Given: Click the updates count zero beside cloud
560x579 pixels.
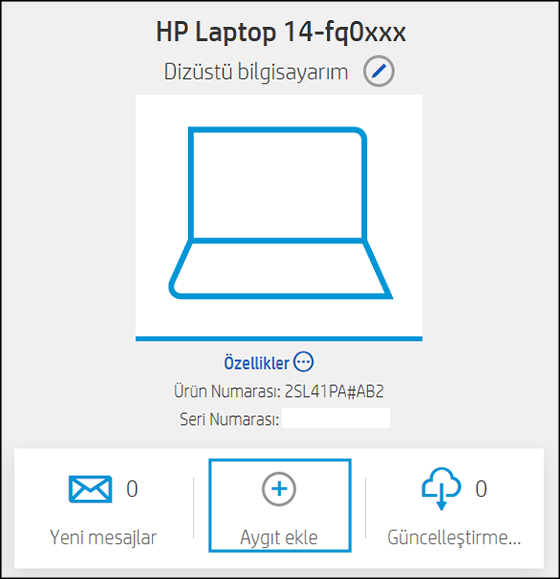Looking at the screenshot, I should (481, 489).
